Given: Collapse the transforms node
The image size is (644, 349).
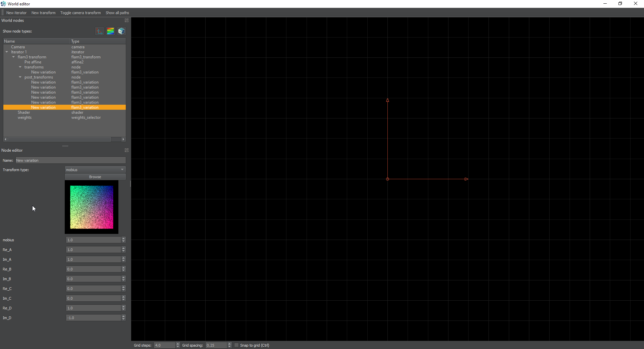Looking at the screenshot, I should point(20,67).
